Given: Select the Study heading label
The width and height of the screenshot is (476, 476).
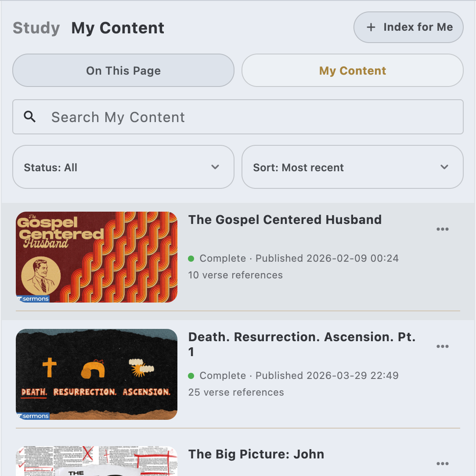Looking at the screenshot, I should point(36,28).
